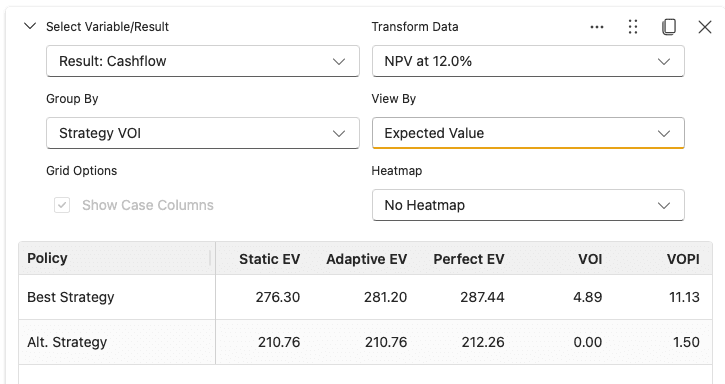Screen dimensions: 725x384
Task: Click the Static EV column header
Action: (x=269, y=259)
